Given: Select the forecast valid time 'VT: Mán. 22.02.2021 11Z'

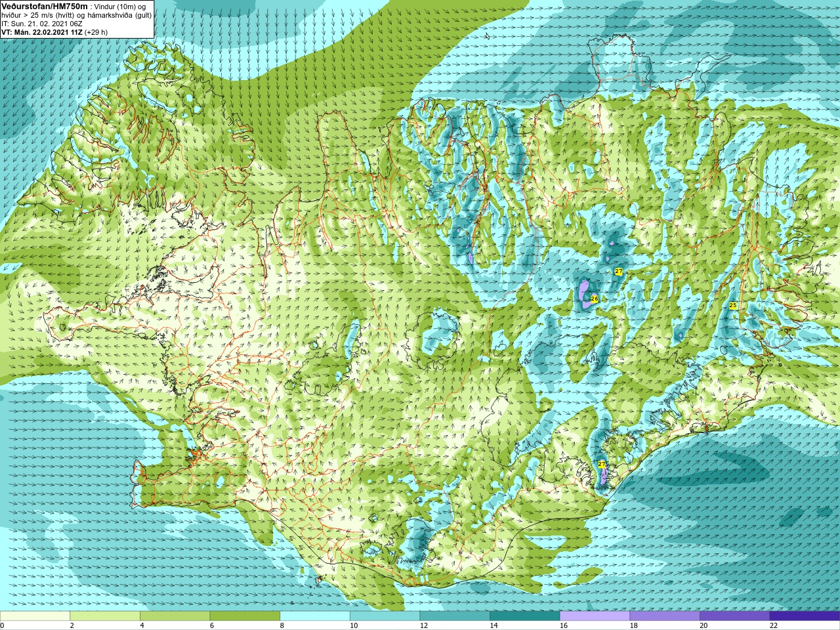Looking at the screenshot, I should click(41, 31).
